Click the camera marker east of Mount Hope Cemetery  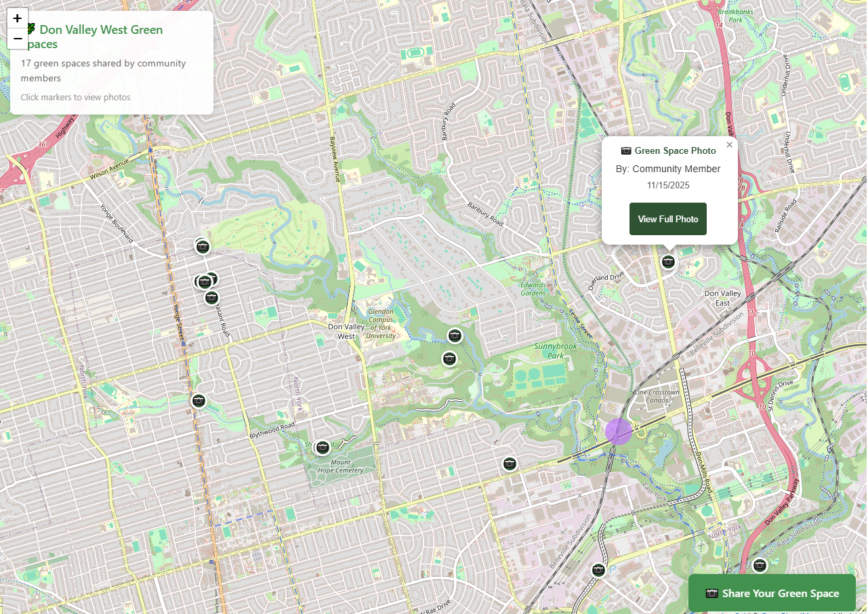[x=510, y=464]
